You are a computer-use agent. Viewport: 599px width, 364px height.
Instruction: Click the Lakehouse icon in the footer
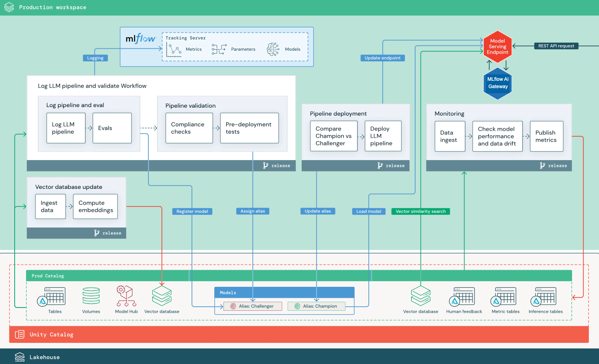[19, 357]
